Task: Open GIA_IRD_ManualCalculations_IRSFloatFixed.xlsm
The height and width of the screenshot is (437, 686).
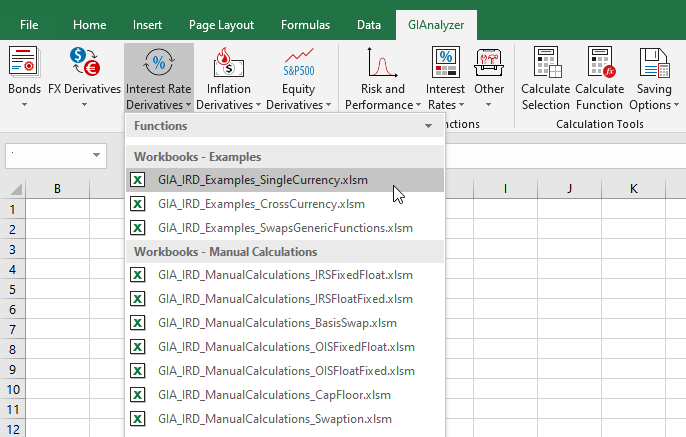Action: point(285,299)
